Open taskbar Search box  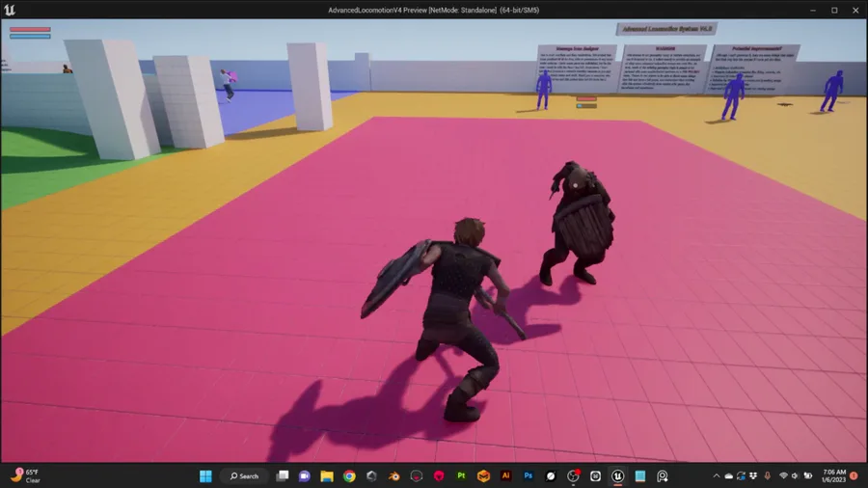coord(245,475)
